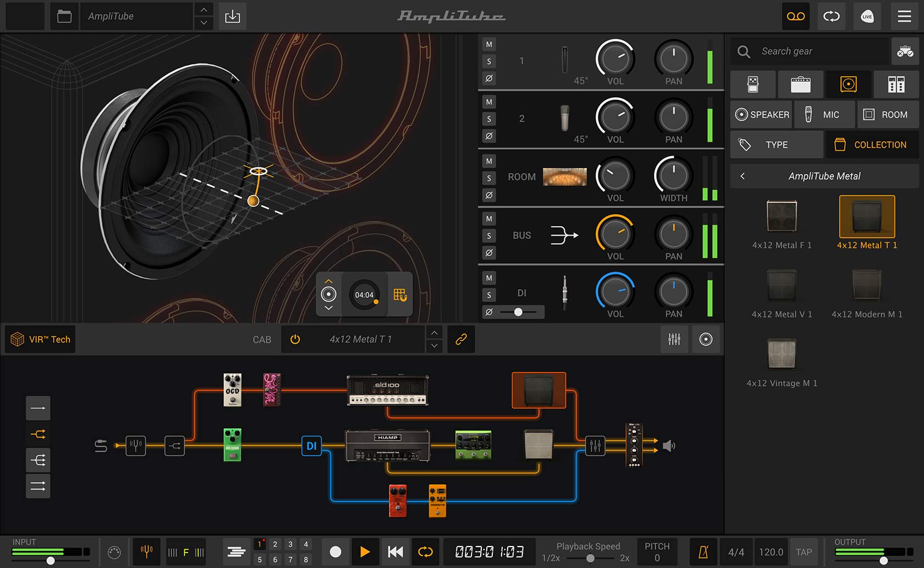Select the single serial signal routing
The height and width of the screenshot is (568, 924).
tap(38, 408)
